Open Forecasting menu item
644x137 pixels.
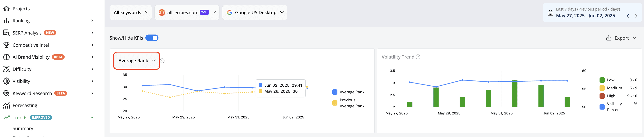point(25,105)
